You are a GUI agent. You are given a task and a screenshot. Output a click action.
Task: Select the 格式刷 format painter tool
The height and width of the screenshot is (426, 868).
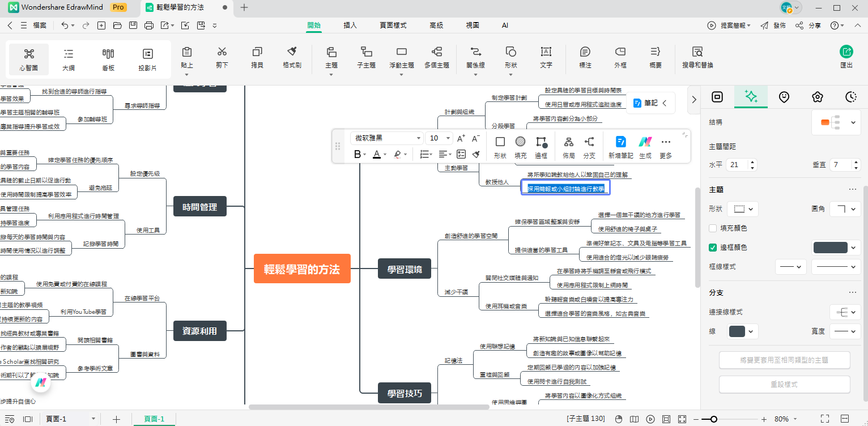click(x=291, y=58)
